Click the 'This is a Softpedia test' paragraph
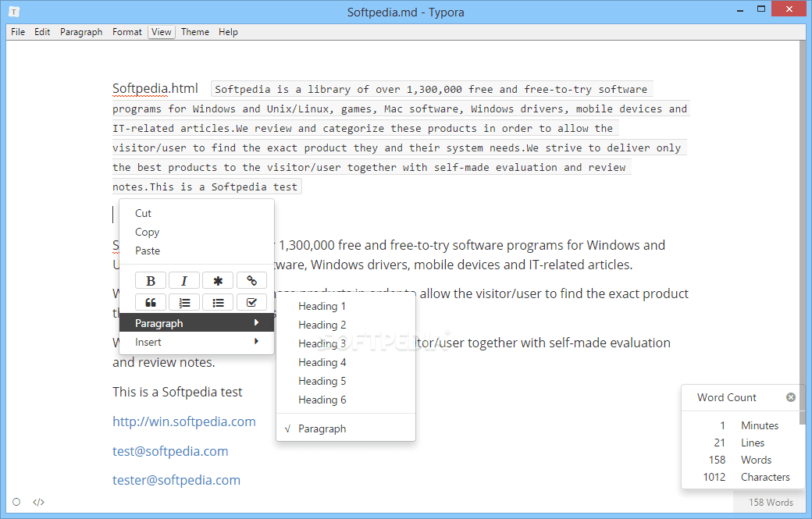 (177, 392)
